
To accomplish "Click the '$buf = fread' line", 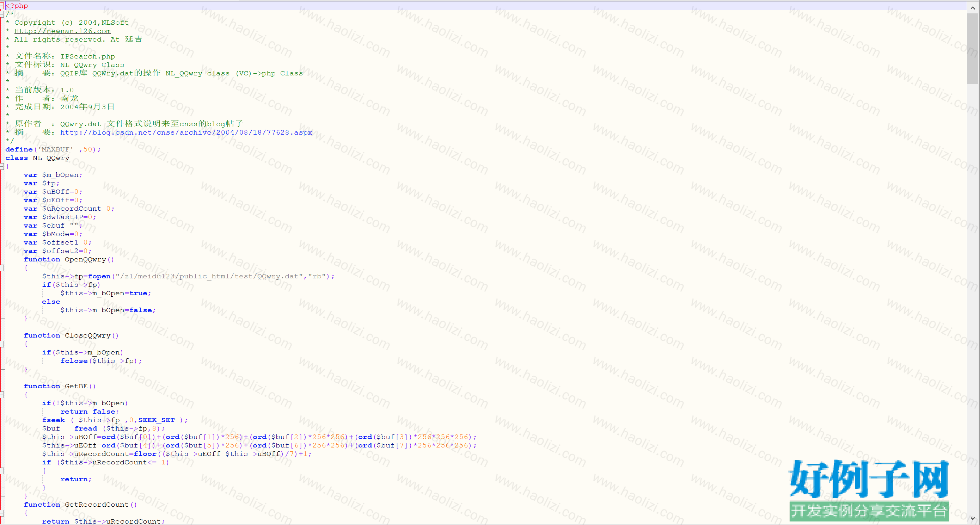I will [104, 428].
